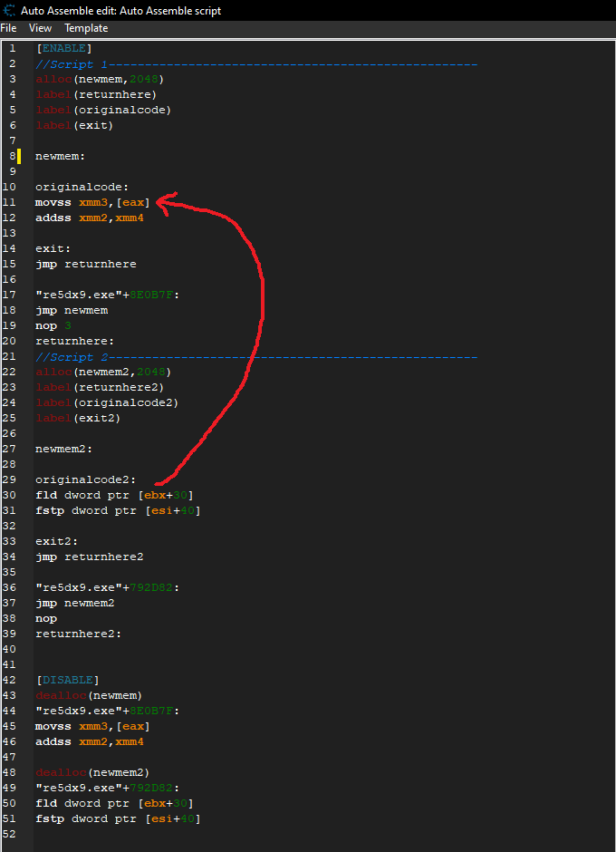The height and width of the screenshot is (852, 616).
Task: Place cursor on "jmp newmem2" line
Action: pos(74,603)
